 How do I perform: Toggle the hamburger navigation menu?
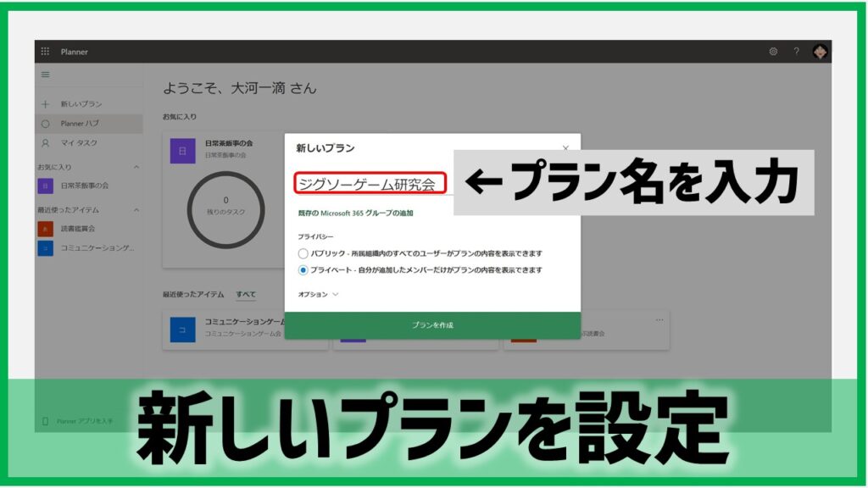46,75
